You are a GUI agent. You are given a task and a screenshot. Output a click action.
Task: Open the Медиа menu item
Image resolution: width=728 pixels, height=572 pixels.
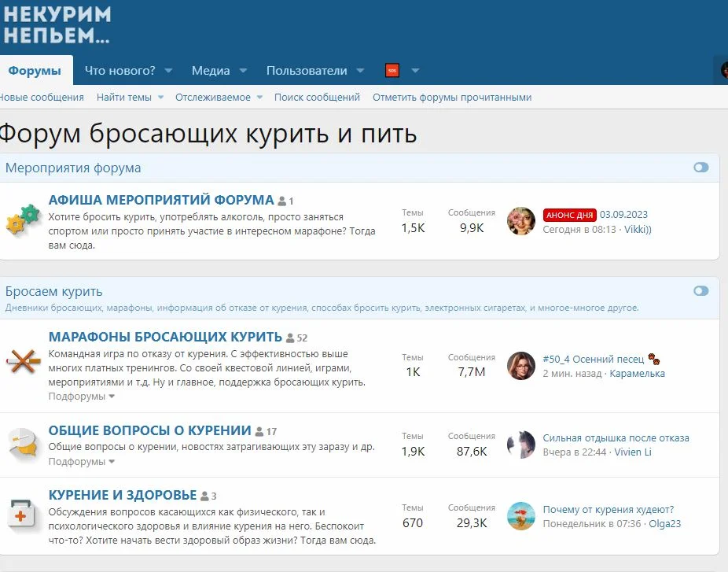click(x=211, y=71)
